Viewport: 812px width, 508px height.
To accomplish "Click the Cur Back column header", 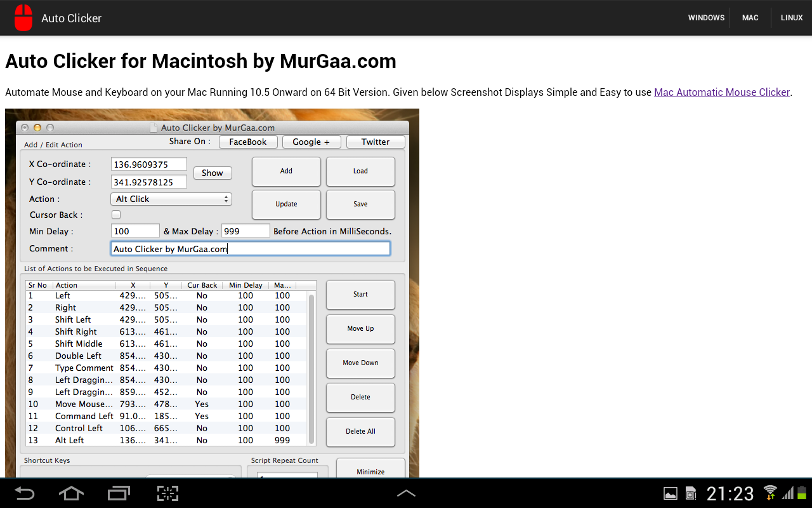I will tap(202, 285).
